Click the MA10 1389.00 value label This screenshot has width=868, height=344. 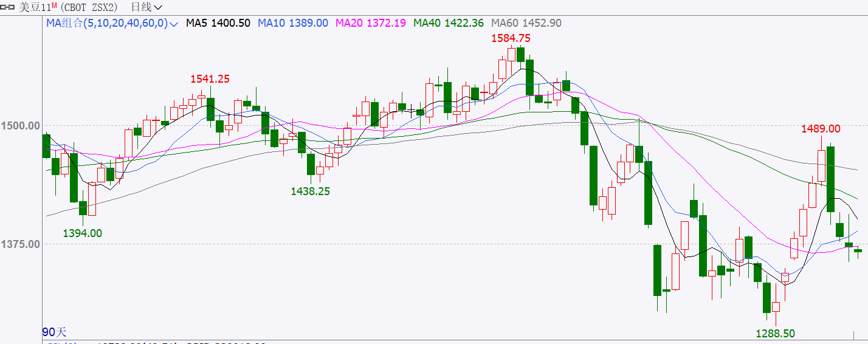click(x=293, y=23)
